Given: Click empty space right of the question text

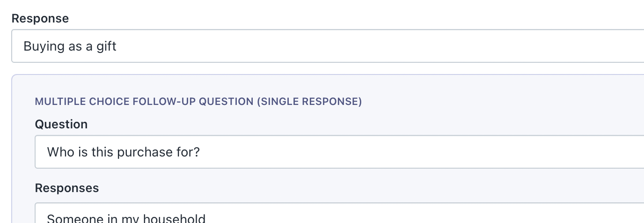Looking at the screenshot, I should coord(398,152).
